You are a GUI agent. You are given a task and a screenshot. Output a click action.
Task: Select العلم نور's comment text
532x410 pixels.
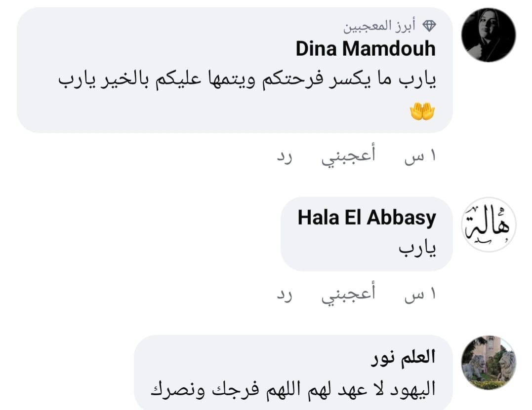[292, 389]
